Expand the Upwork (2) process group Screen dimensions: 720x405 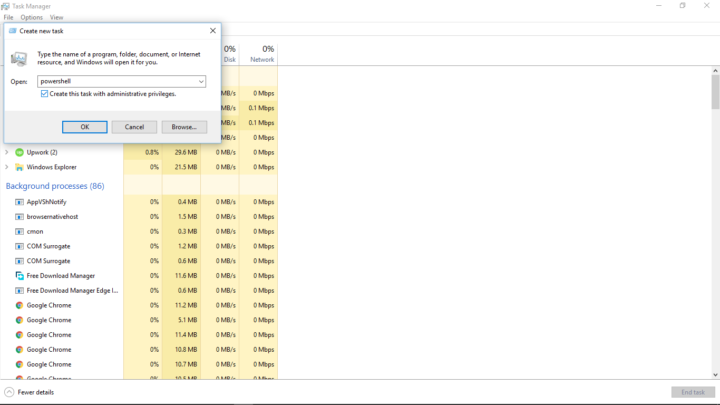(6, 152)
